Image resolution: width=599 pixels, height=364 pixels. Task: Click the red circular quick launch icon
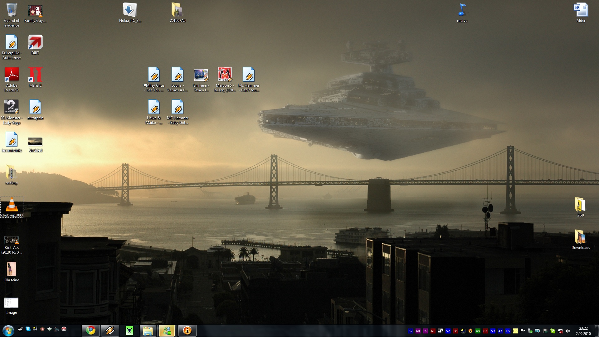[x=64, y=329]
